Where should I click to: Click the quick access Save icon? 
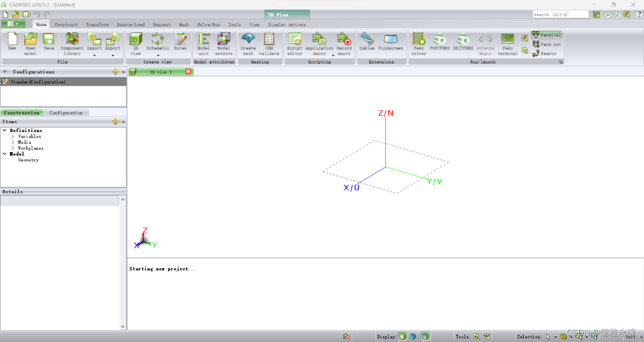pyautogui.click(x=25, y=14)
